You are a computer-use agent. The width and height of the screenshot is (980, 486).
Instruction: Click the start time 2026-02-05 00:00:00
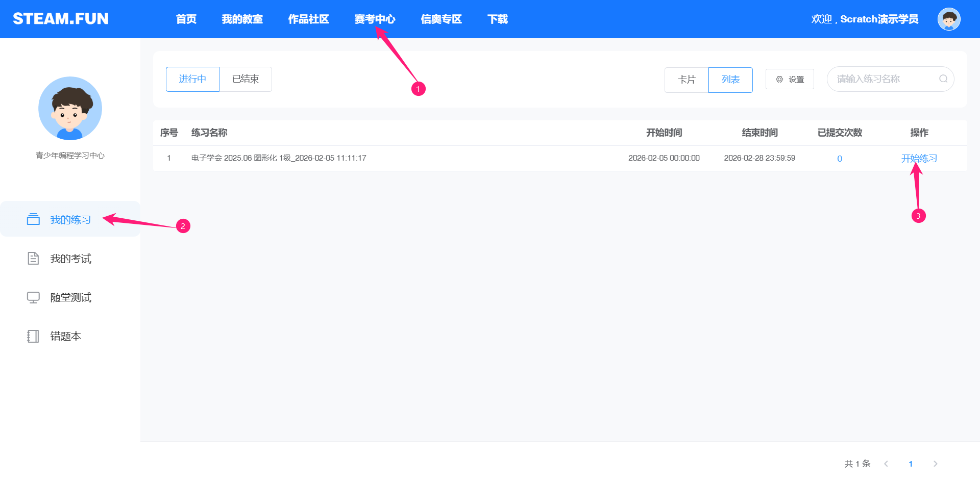point(664,158)
